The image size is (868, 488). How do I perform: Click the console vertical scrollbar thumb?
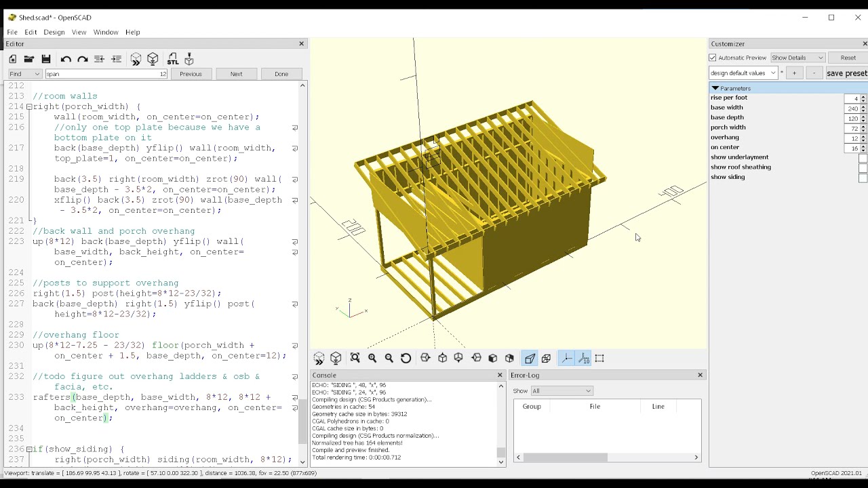click(501, 452)
